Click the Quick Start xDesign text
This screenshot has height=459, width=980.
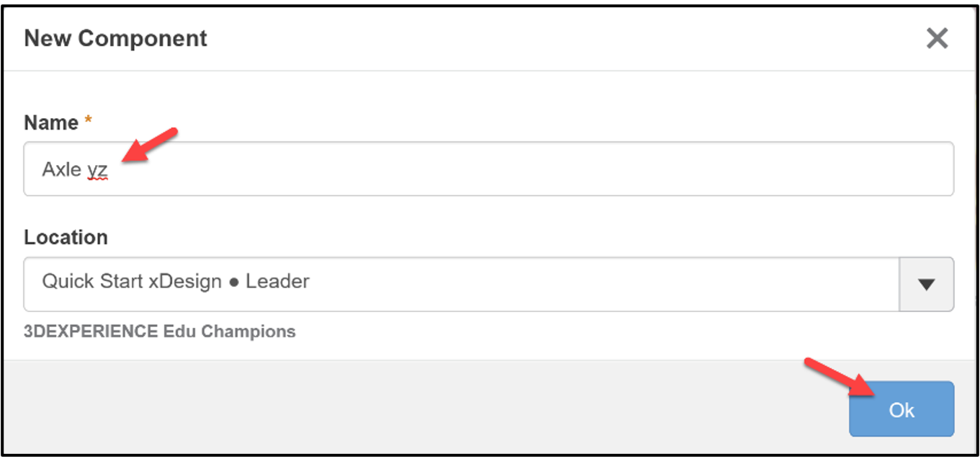tap(131, 281)
